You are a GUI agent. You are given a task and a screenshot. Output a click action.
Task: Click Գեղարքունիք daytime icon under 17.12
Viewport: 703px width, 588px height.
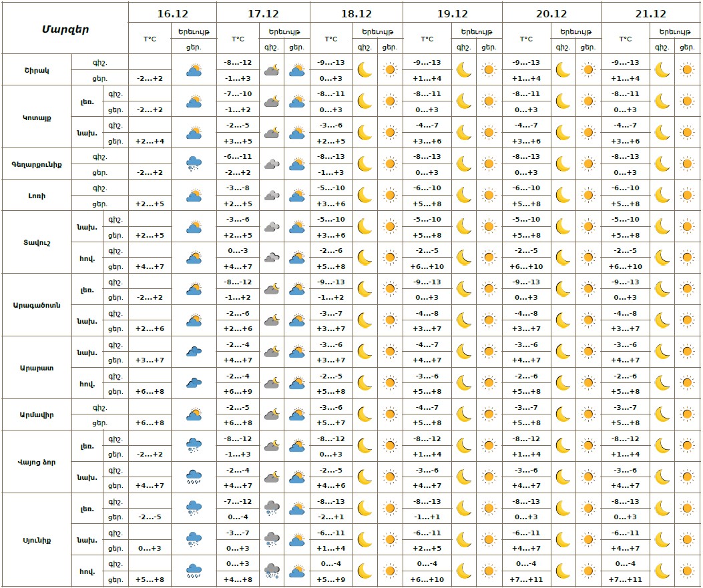click(x=296, y=164)
